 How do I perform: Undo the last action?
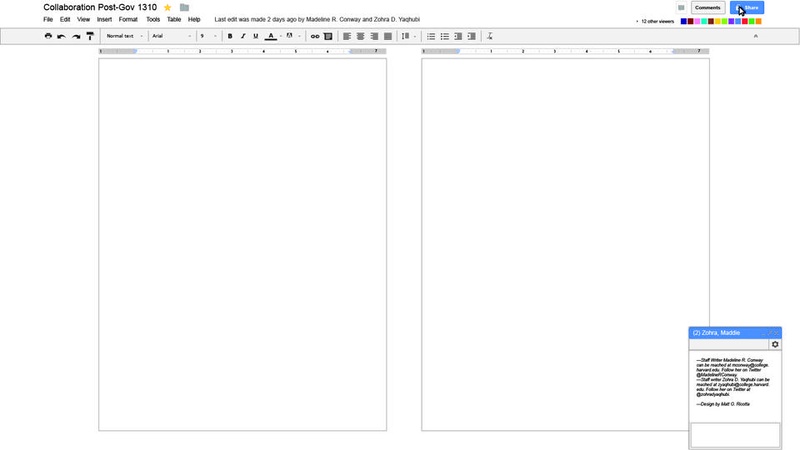tap(62, 36)
